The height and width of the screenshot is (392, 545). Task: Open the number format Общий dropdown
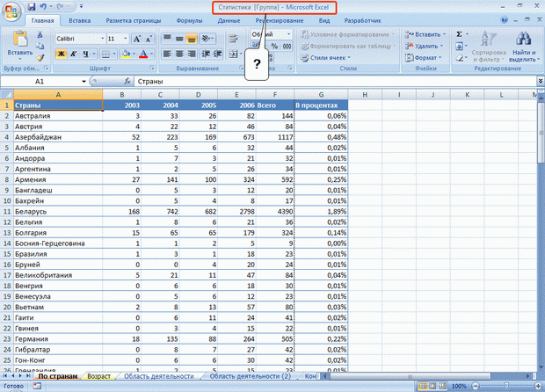coord(288,34)
